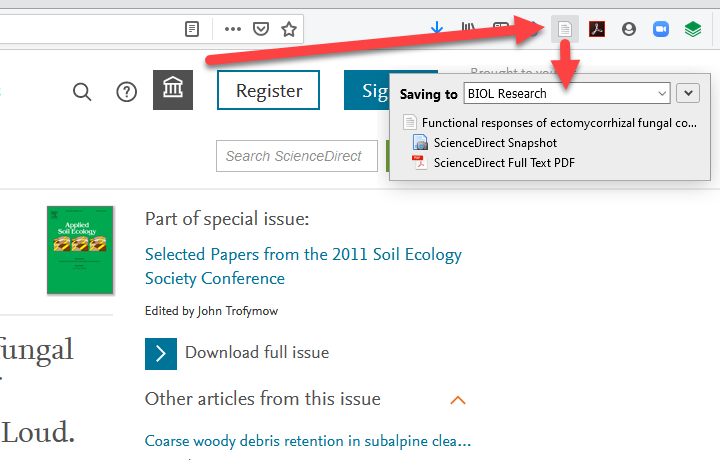Open the Zoom extension icon
Screen dimensions: 720x460
coord(661,29)
